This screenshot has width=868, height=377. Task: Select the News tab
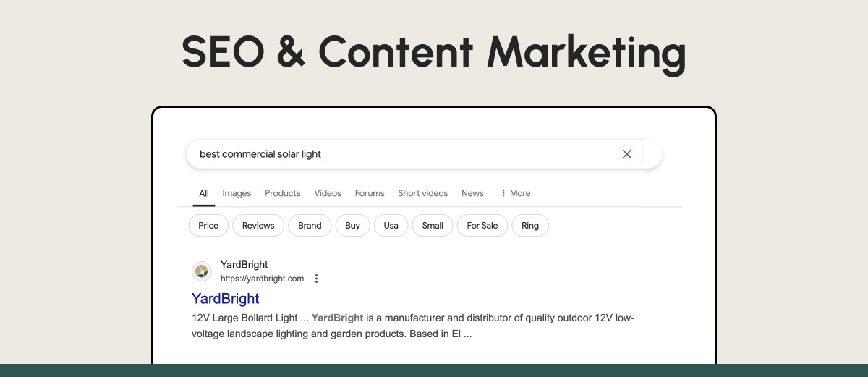click(472, 193)
